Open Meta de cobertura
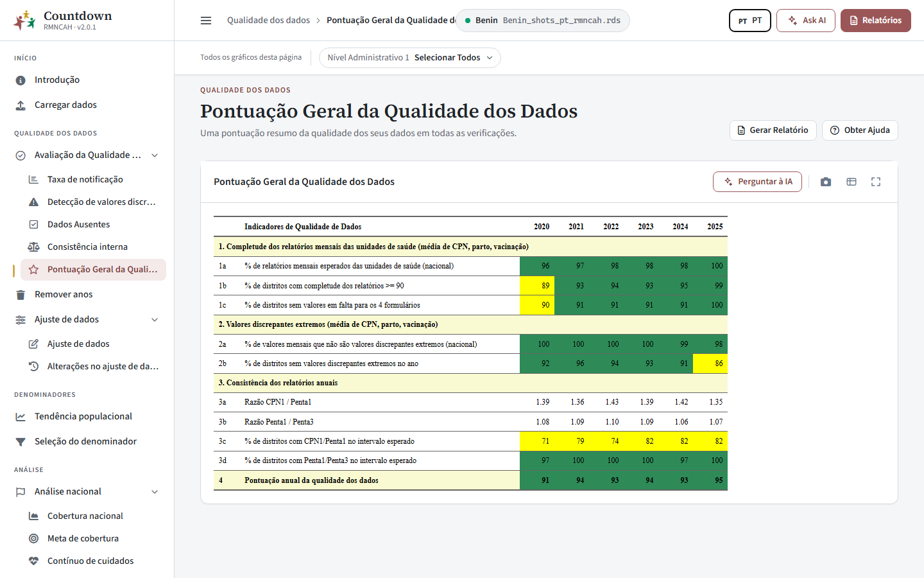 pos(83,539)
